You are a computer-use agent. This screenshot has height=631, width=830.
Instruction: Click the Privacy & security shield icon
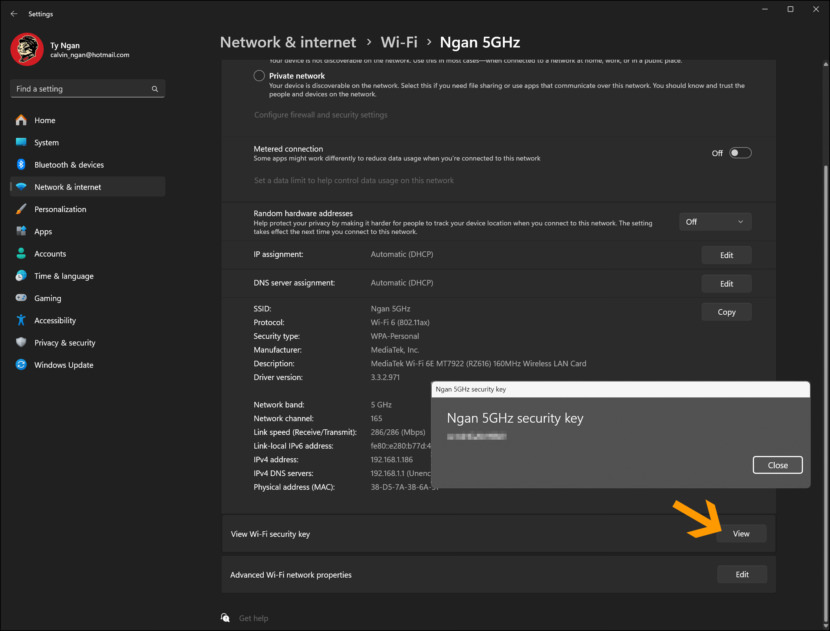point(22,342)
